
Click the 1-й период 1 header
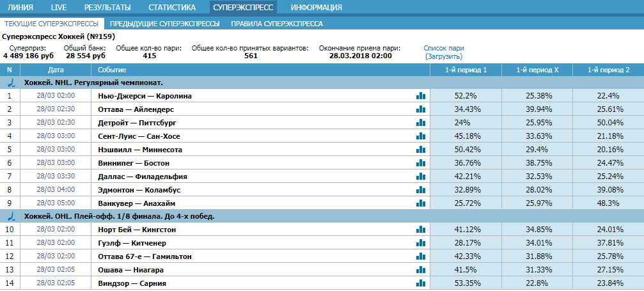pyautogui.click(x=466, y=70)
